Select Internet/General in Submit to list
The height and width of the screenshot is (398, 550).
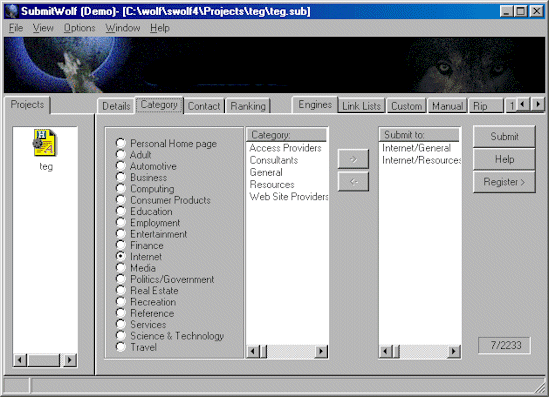(416, 148)
